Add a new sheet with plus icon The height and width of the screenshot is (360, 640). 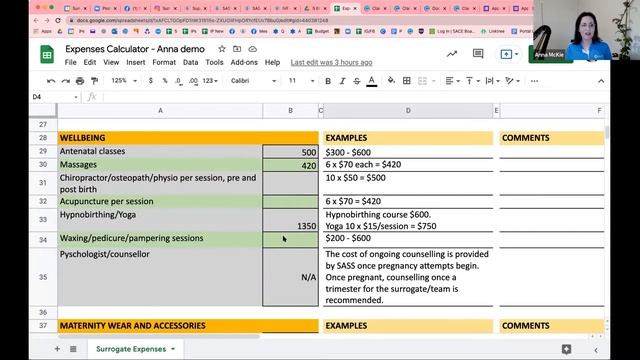click(x=57, y=349)
